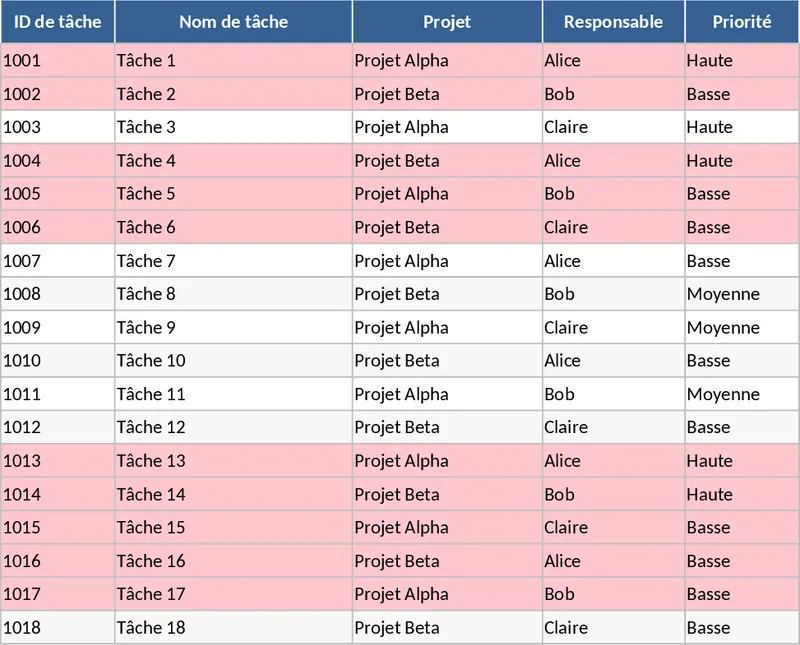Click the "Projet Beta" cell for Tâche 2
Viewport: 800px width, 645px height.
tap(397, 94)
